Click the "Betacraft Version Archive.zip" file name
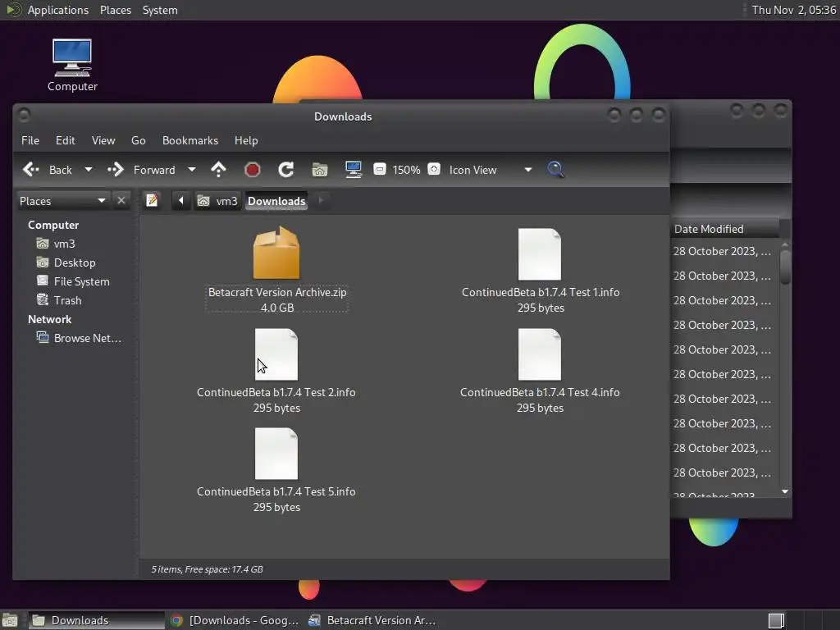Screen dimensions: 840x630 click(277, 292)
